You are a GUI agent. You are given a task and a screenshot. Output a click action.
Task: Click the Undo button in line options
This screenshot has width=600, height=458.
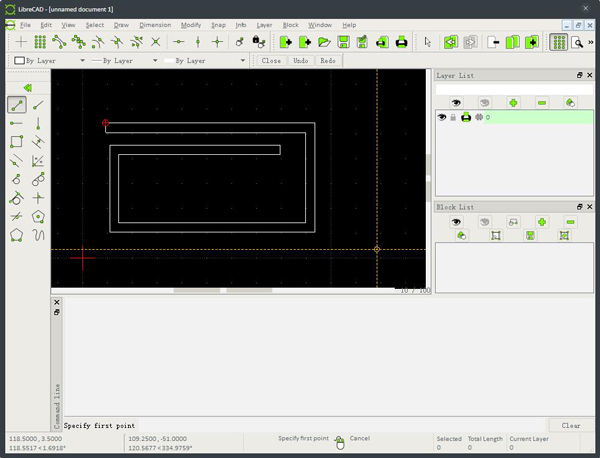(x=300, y=60)
